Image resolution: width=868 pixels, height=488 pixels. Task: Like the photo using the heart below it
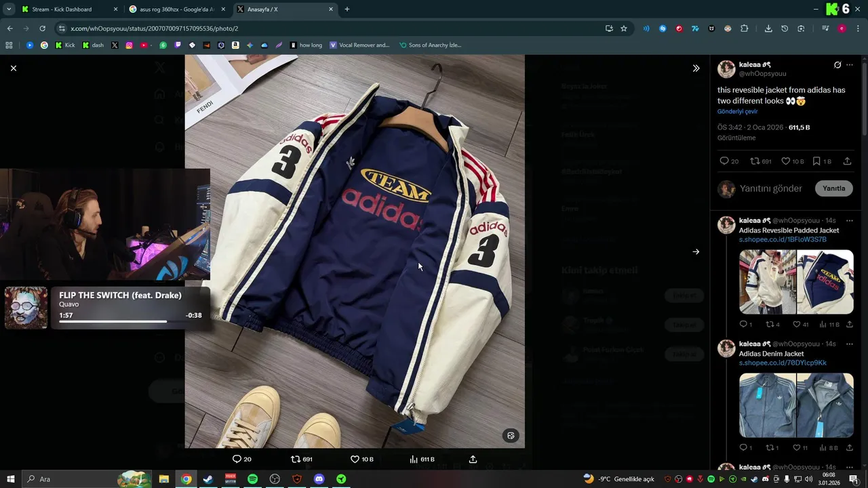[x=355, y=459]
